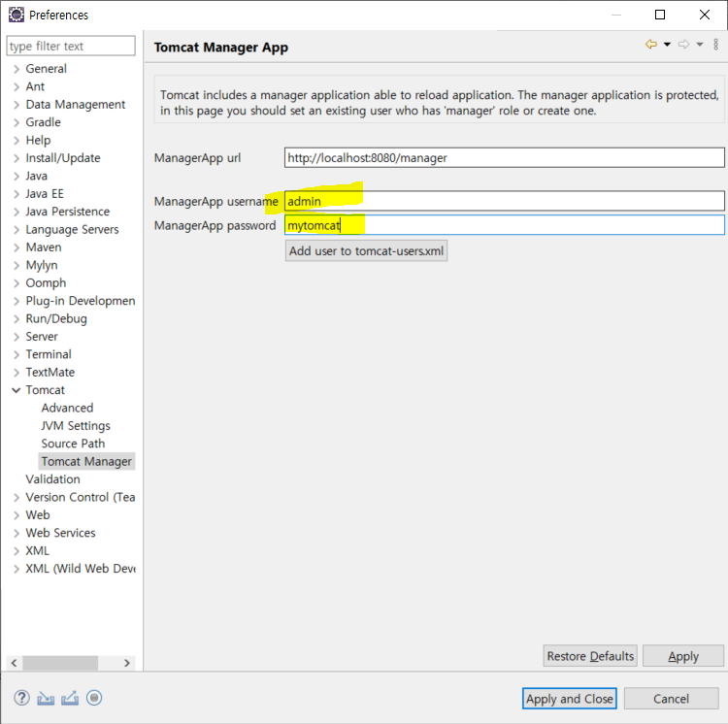Click the ManagerApp username field

[504, 202]
